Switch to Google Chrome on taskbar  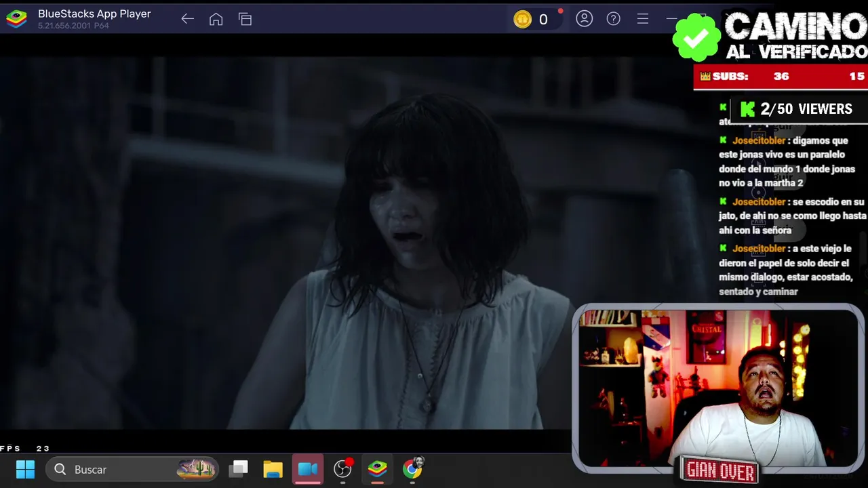[412, 468]
